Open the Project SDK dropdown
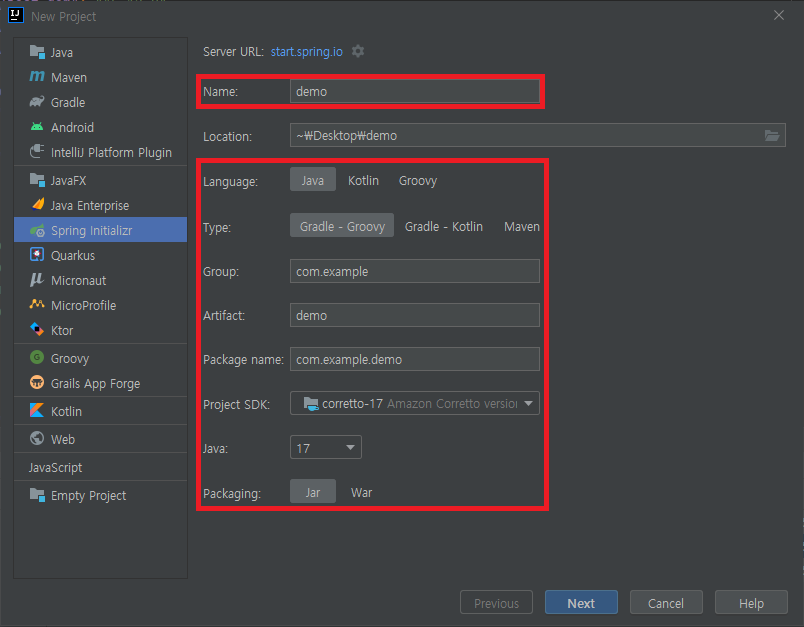This screenshot has height=627, width=804. click(414, 403)
